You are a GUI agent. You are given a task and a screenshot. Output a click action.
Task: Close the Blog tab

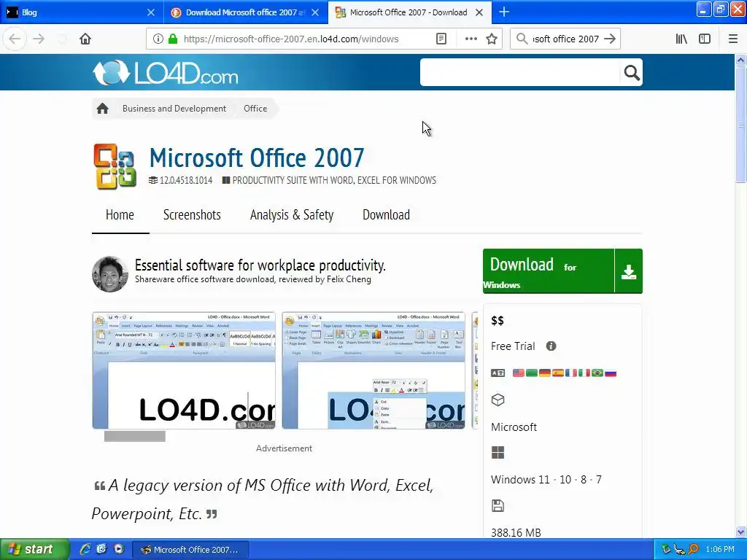(x=150, y=12)
